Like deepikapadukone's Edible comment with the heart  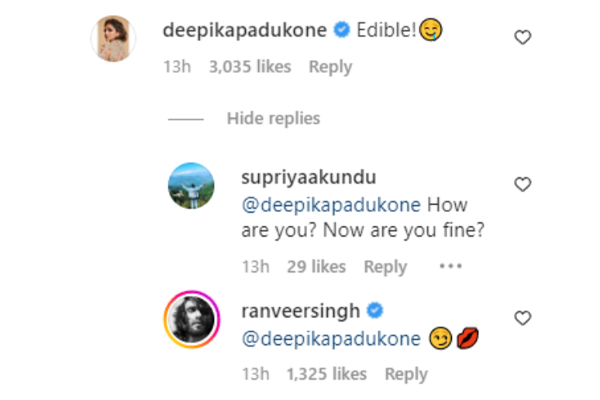pyautogui.click(x=522, y=37)
